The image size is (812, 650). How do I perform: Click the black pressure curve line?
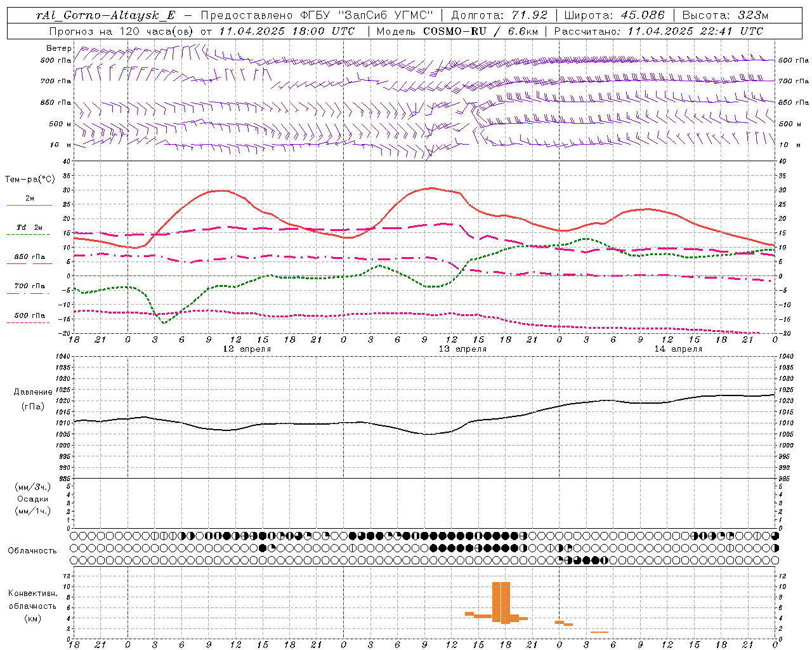click(424, 434)
